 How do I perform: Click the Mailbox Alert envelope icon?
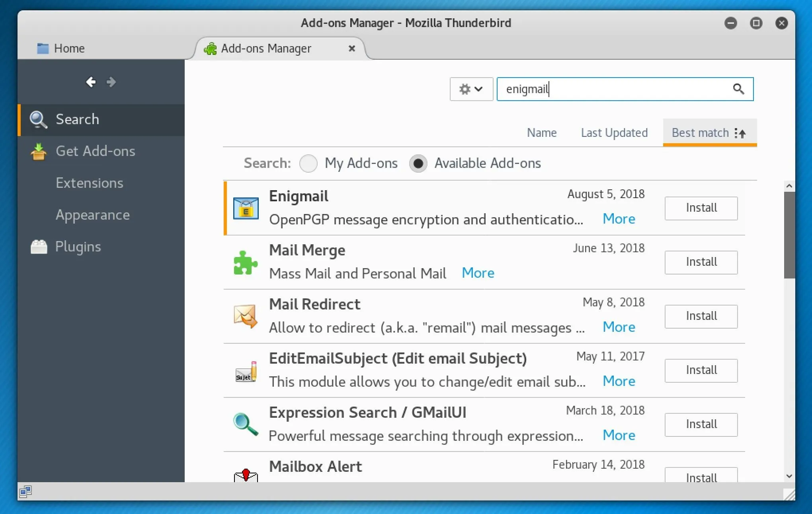(246, 475)
